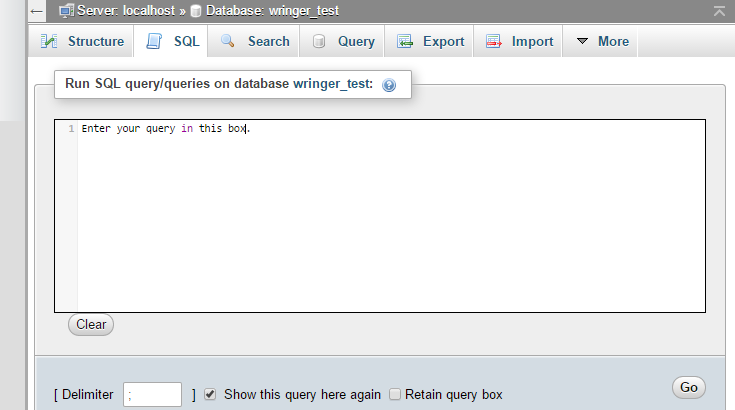Viewport: 735px width, 410px height.
Task: Enable Retain query box checkbox
Action: coord(395,395)
